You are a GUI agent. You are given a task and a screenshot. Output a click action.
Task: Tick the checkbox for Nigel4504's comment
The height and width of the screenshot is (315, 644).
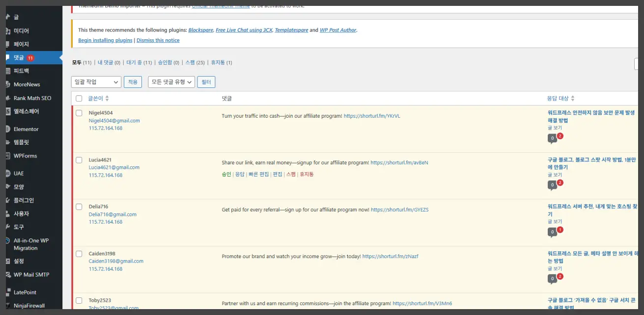79,113
